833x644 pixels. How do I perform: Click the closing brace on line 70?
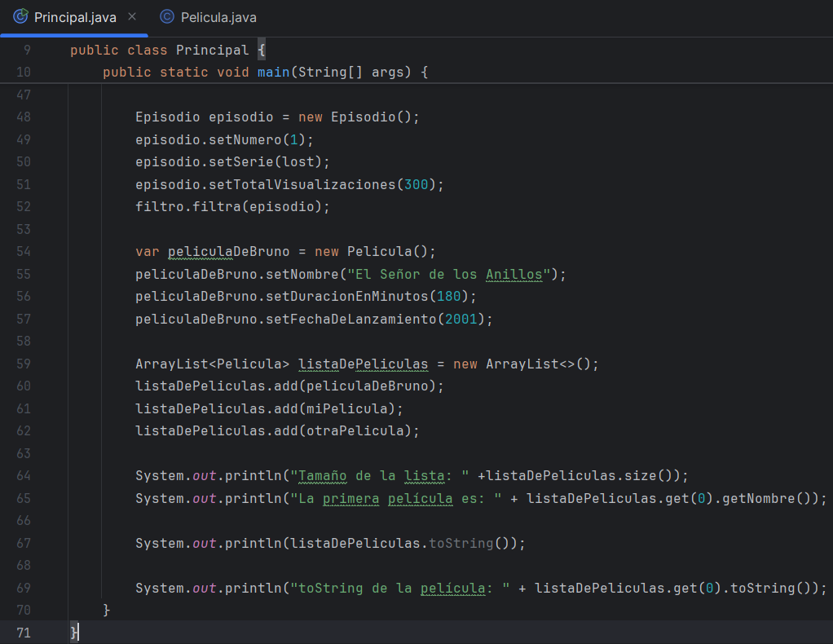[106, 610]
